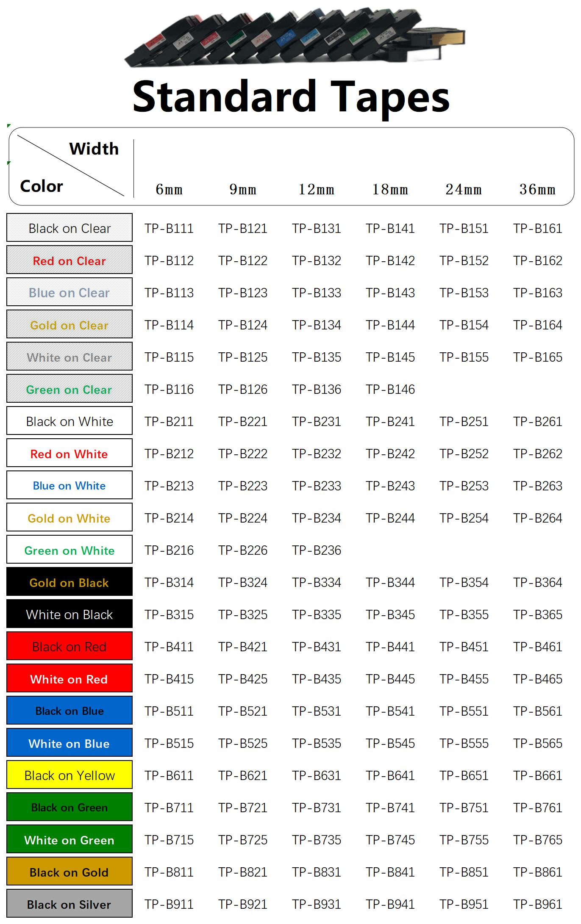Select model code TP-B555

(x=464, y=743)
